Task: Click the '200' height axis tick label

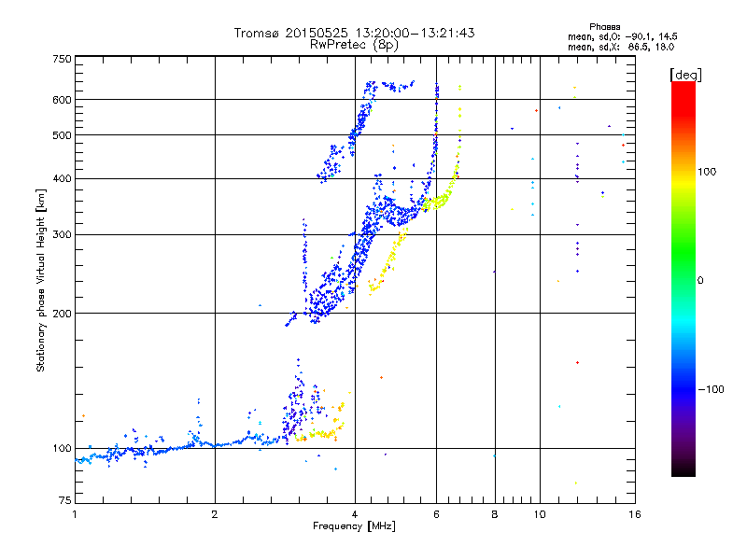Action: coord(62,314)
